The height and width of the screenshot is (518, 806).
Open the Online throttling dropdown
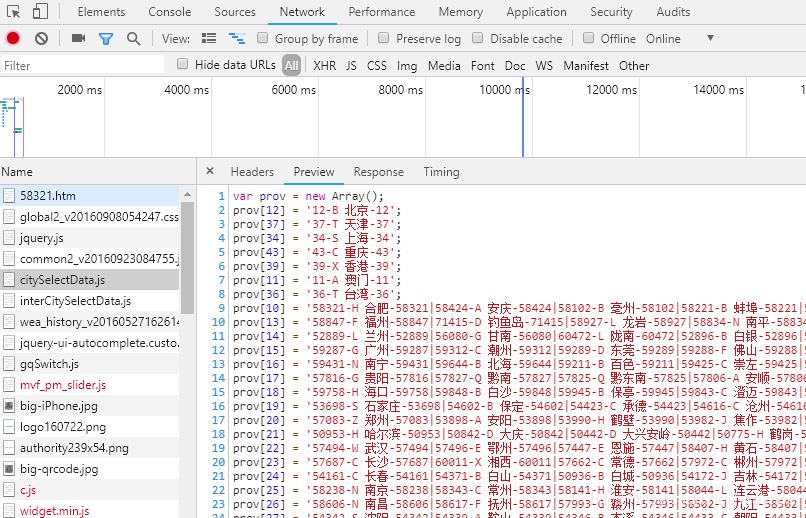680,39
